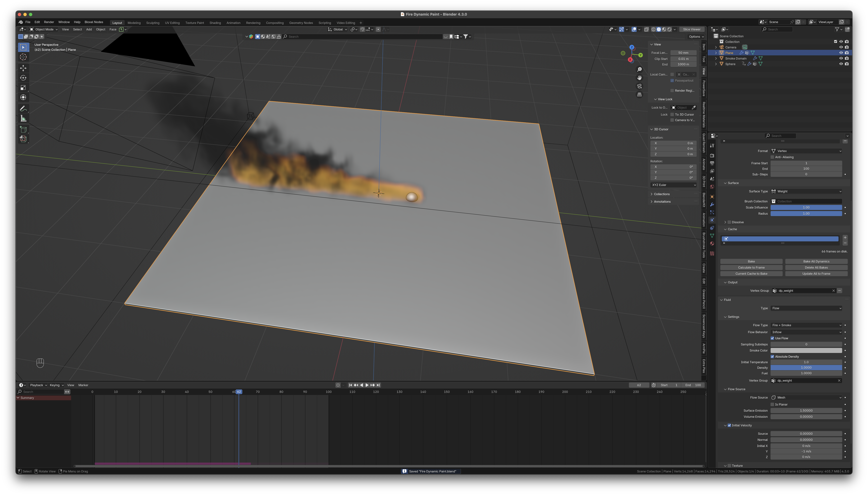Viewport: 868px width, 495px height.
Task: Open the Texture properties checker icon
Action: (712, 254)
